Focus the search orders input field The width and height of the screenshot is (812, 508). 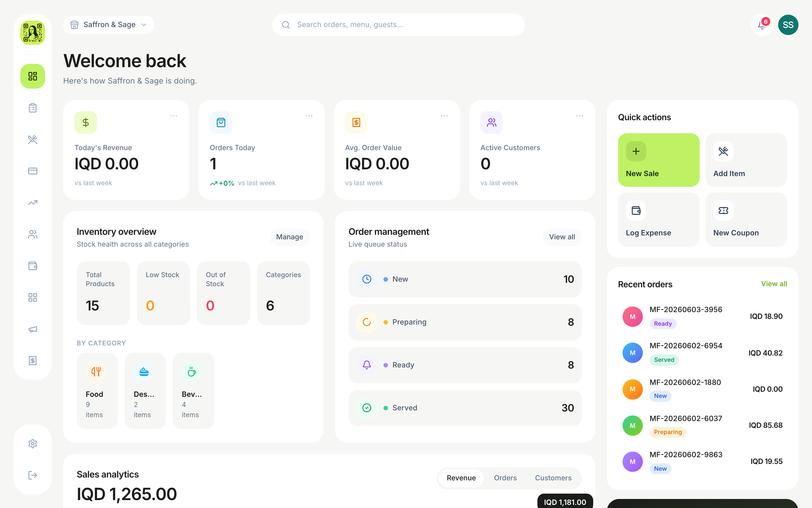coord(398,25)
